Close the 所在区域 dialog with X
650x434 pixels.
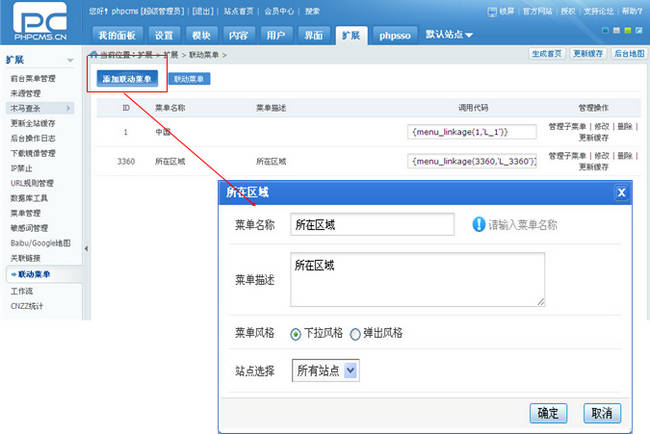pos(621,193)
